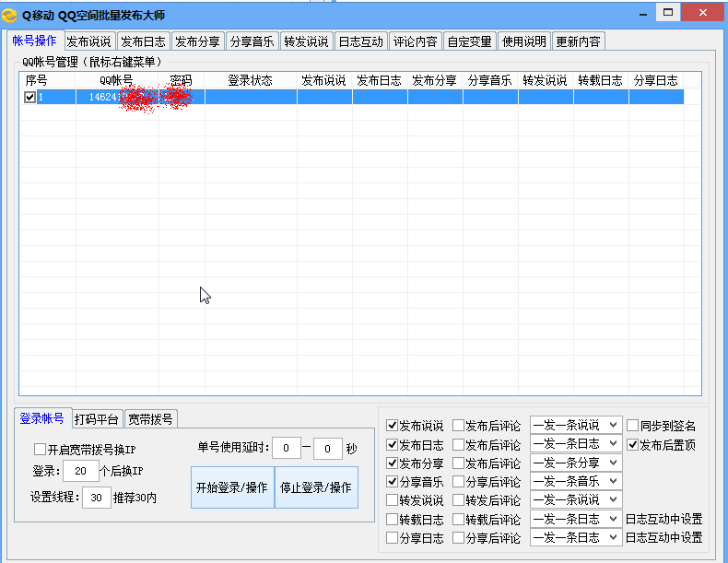The width and height of the screenshot is (728, 563).
Task: Enable the 同步到签名 checkbox
Action: [632, 425]
